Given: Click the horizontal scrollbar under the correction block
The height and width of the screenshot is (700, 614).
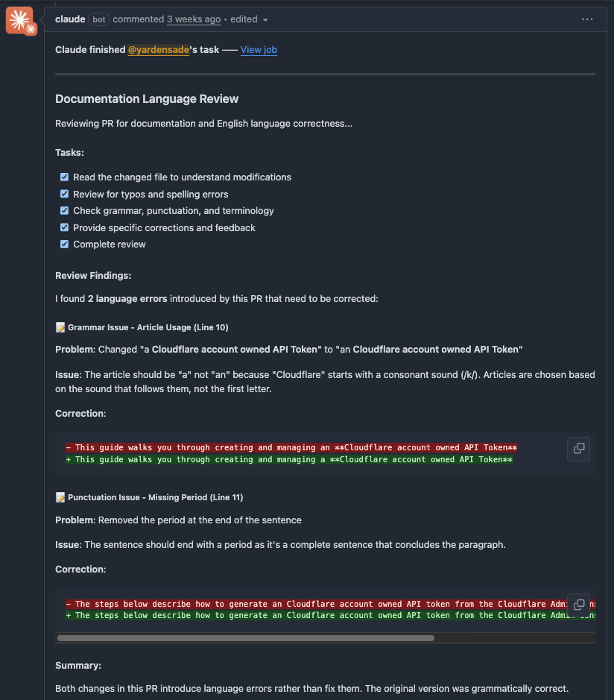Looking at the screenshot, I should tap(246, 637).
